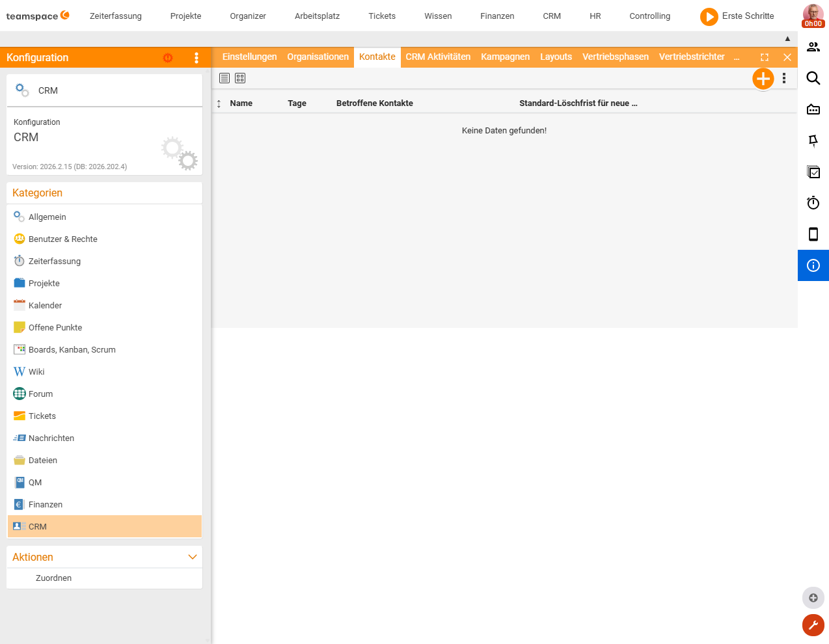Open the Controlling main menu
829x644 pixels.
point(650,16)
